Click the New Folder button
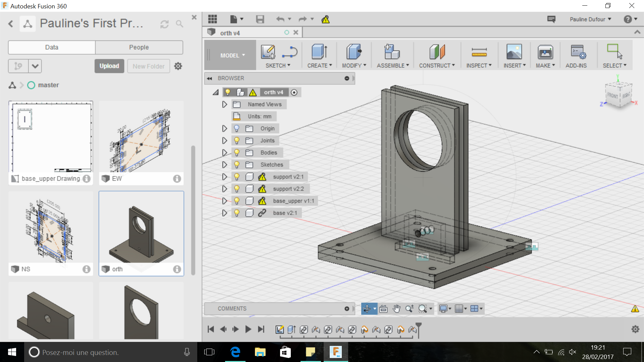 148,66
